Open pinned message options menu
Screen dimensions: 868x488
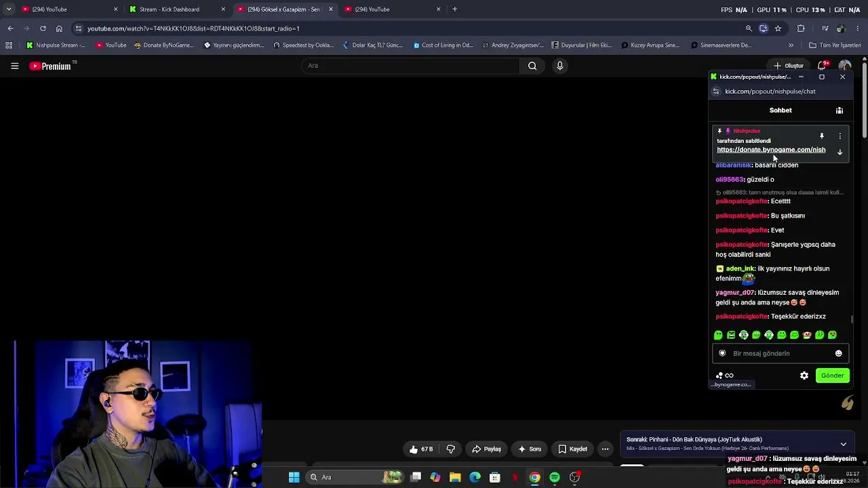[x=840, y=136]
